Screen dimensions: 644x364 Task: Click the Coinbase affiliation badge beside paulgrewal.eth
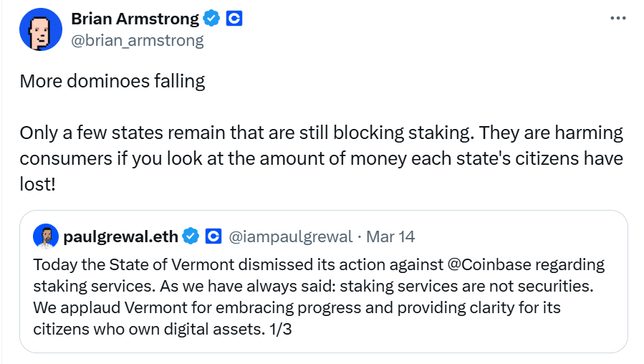213,236
